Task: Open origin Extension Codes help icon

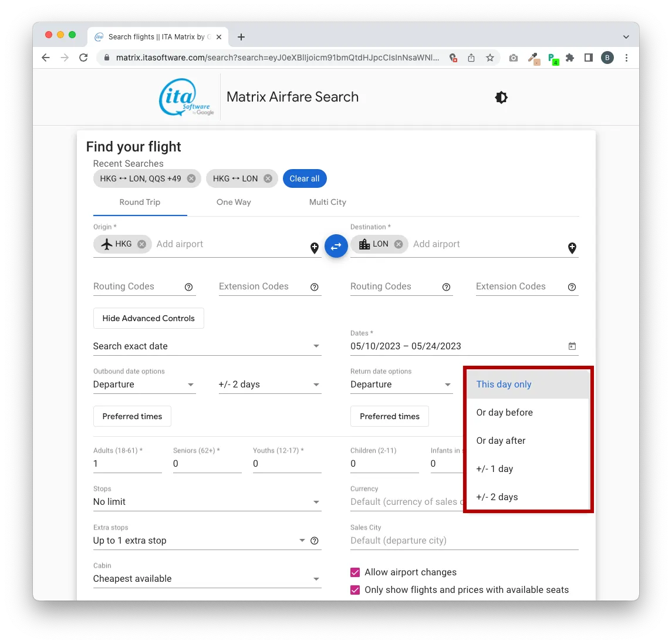Action: (x=315, y=287)
